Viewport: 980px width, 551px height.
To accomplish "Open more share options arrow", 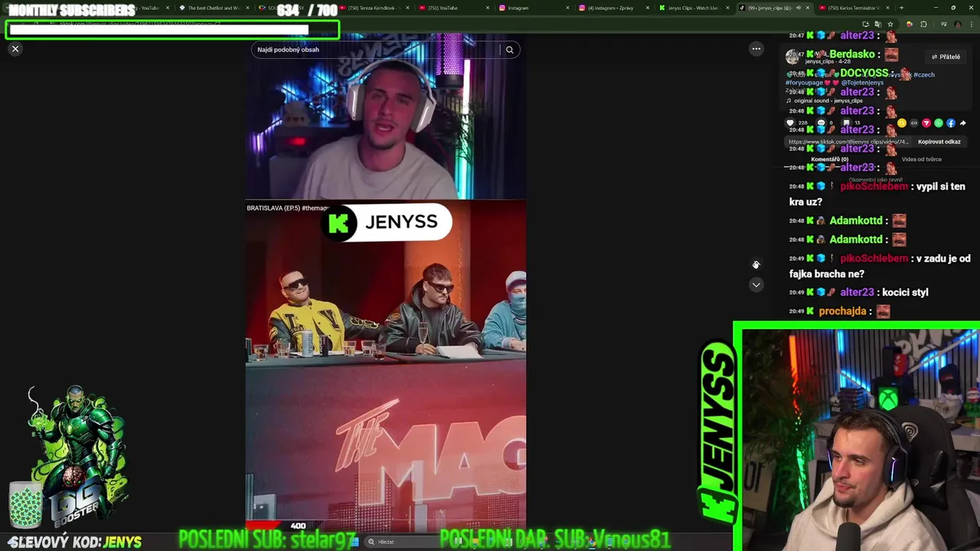I will coord(963,123).
